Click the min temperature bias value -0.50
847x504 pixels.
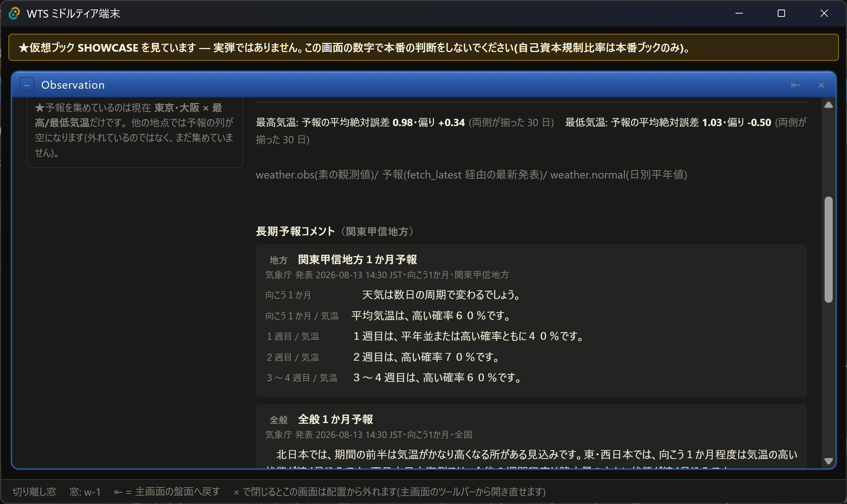[759, 122]
